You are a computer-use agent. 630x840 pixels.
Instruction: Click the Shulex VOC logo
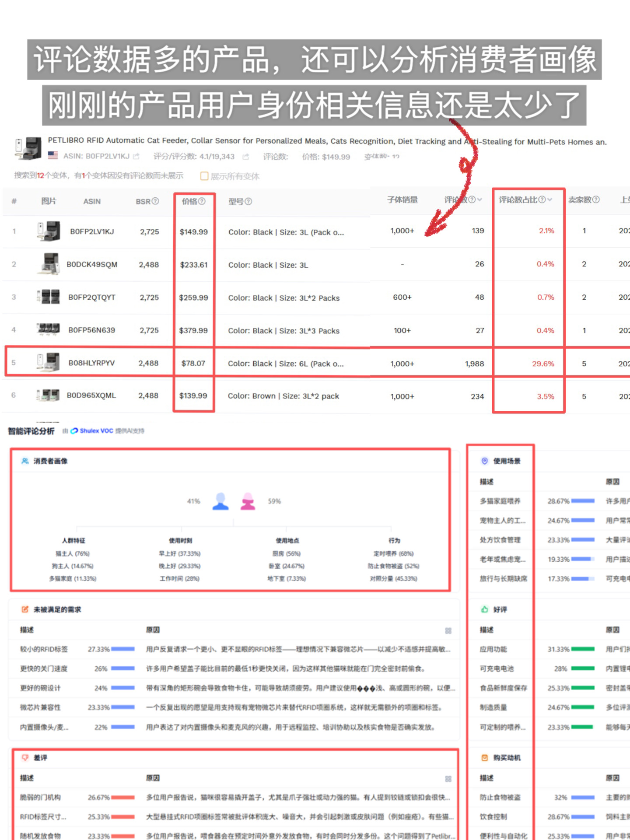(x=92, y=430)
